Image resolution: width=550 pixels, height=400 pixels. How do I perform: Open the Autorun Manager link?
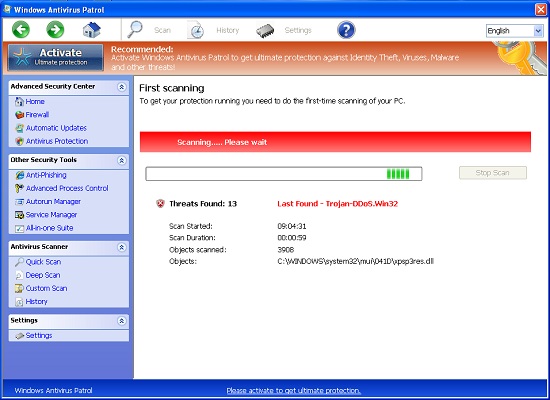53,201
